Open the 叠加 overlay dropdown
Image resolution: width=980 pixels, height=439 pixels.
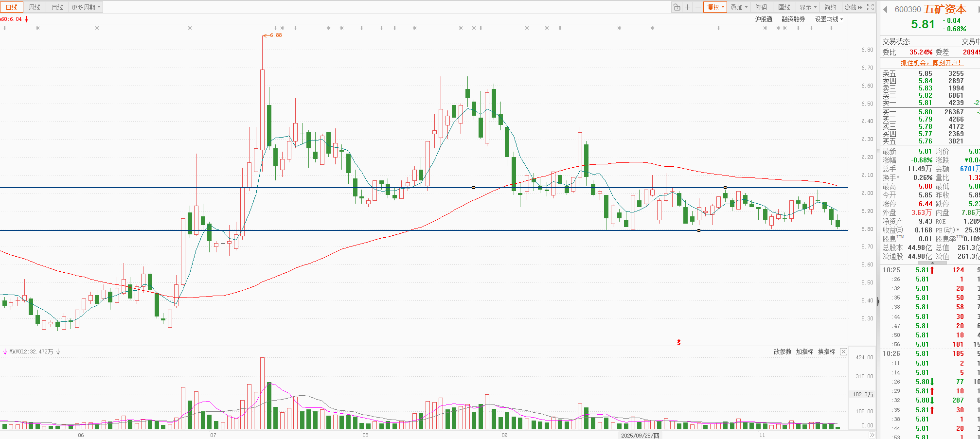(739, 7)
